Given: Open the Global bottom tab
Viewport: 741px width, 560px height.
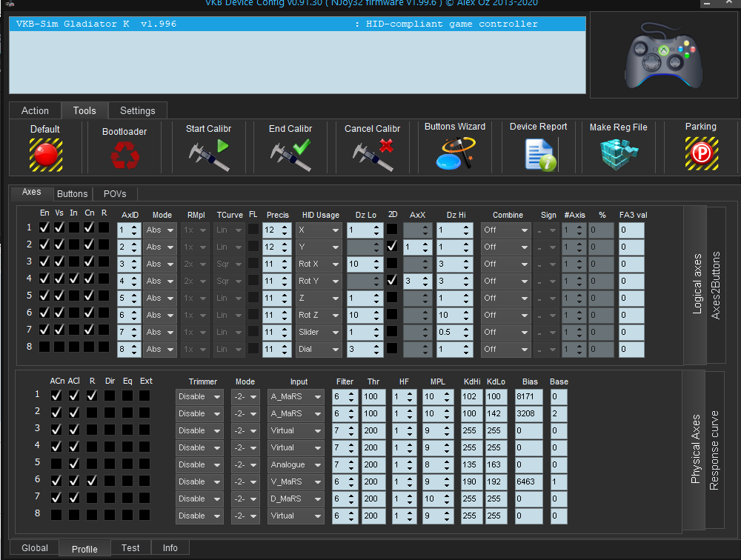Looking at the screenshot, I should click(35, 547).
